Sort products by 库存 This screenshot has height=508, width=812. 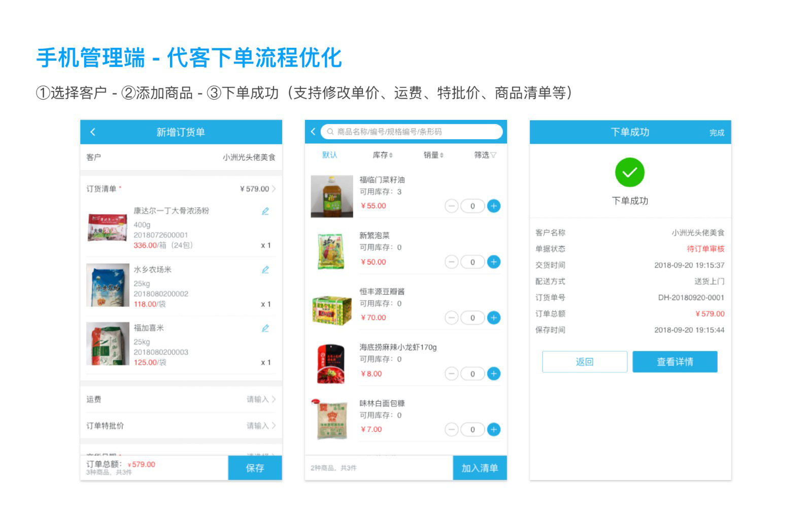click(x=383, y=155)
